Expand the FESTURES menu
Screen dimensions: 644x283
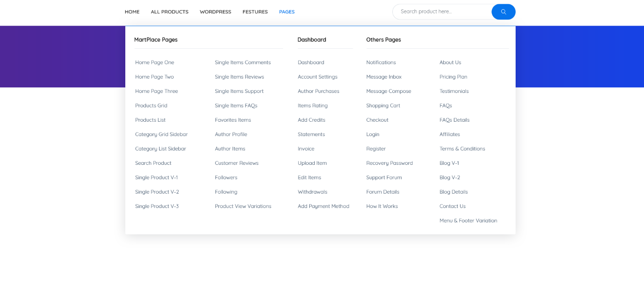pyautogui.click(x=255, y=12)
